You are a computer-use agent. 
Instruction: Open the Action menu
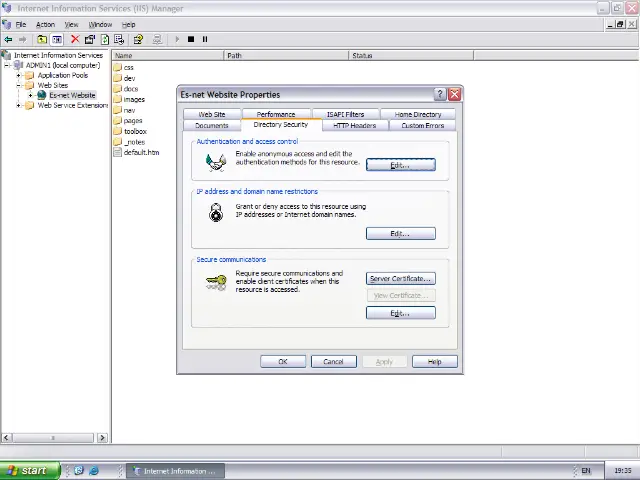45,24
